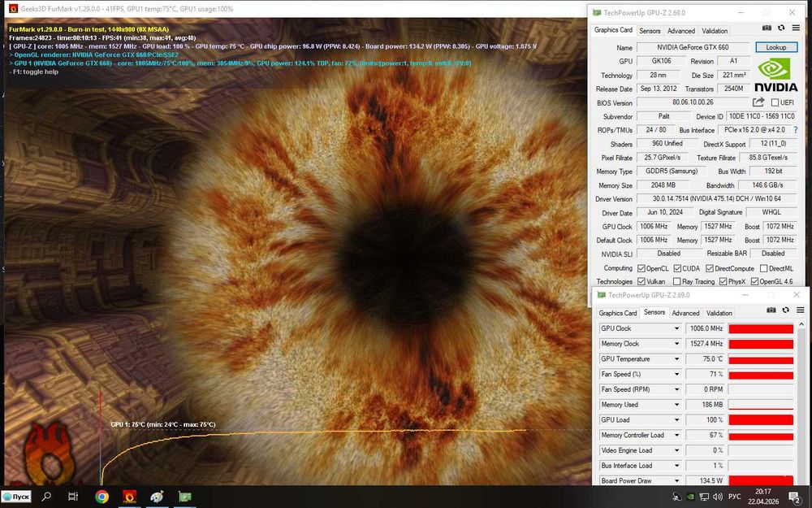Screen dimensions: 812x508
Task: Switch to FurMark in the taskbar
Action: click(129, 497)
